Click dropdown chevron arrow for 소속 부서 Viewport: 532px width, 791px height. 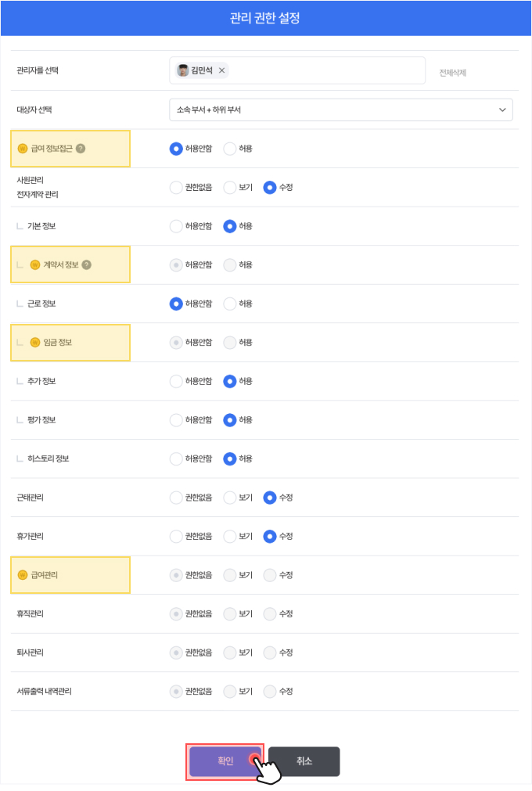tap(502, 110)
